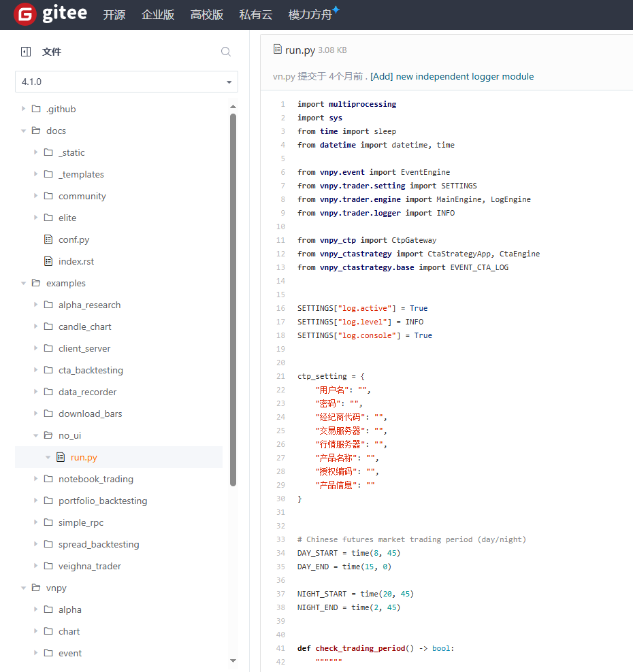The image size is (633, 672).
Task: Click the _static folder icon
Action: [48, 152]
